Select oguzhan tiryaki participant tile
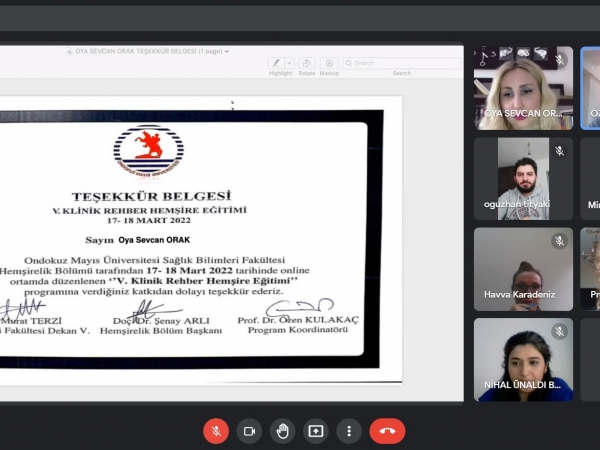The width and height of the screenshot is (600, 450). point(523,179)
